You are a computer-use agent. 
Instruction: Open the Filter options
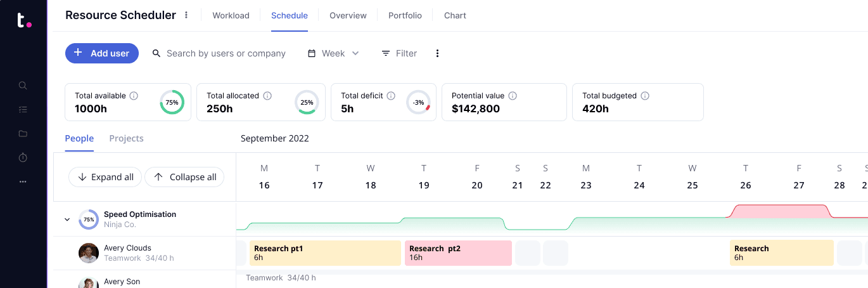[x=399, y=53]
